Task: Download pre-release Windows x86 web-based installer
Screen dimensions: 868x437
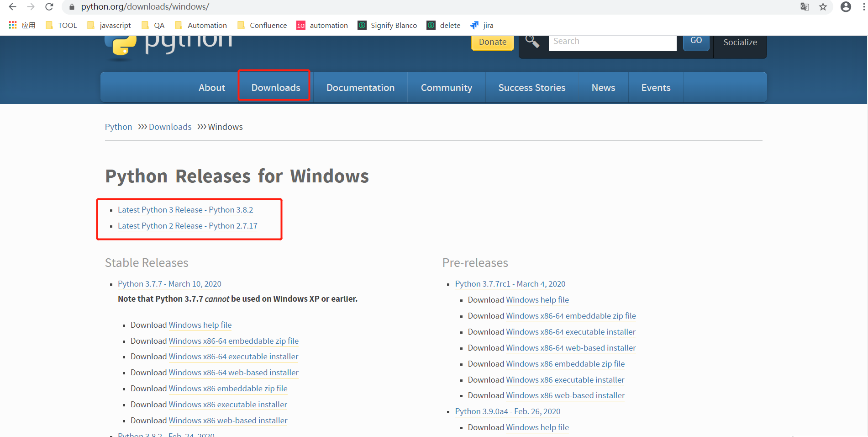Action: coord(565,395)
